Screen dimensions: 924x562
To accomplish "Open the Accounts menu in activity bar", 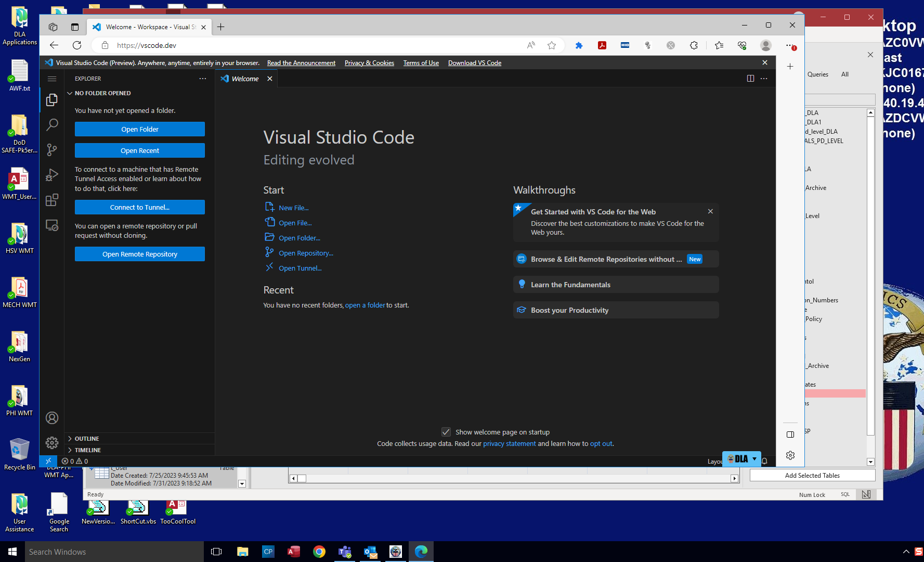I will [51, 418].
